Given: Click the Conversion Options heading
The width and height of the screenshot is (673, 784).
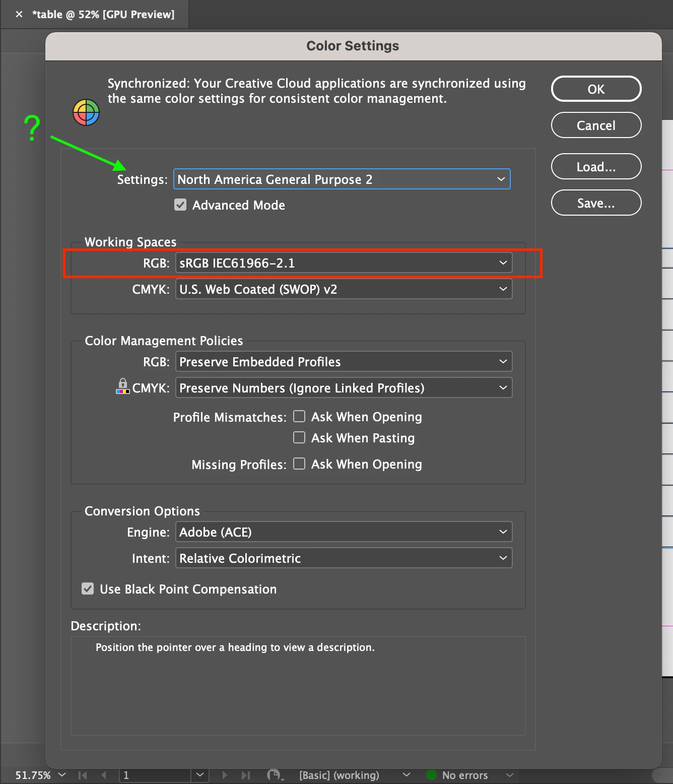Looking at the screenshot, I should tap(142, 511).
